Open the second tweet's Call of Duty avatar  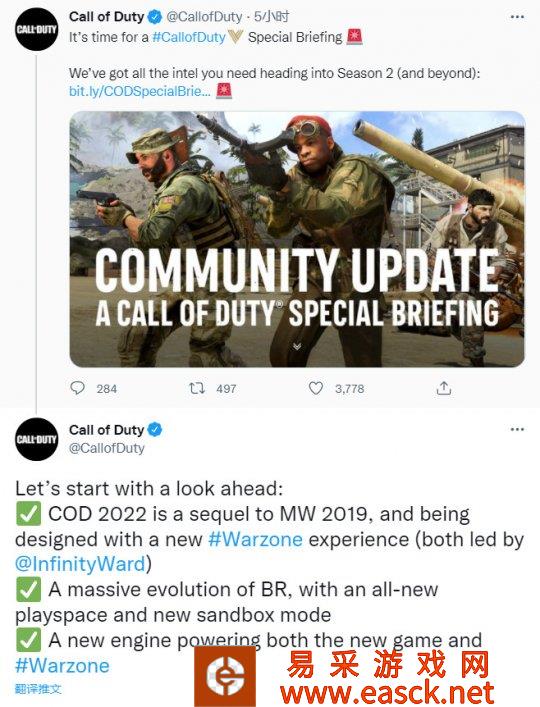pyautogui.click(x=37, y=439)
